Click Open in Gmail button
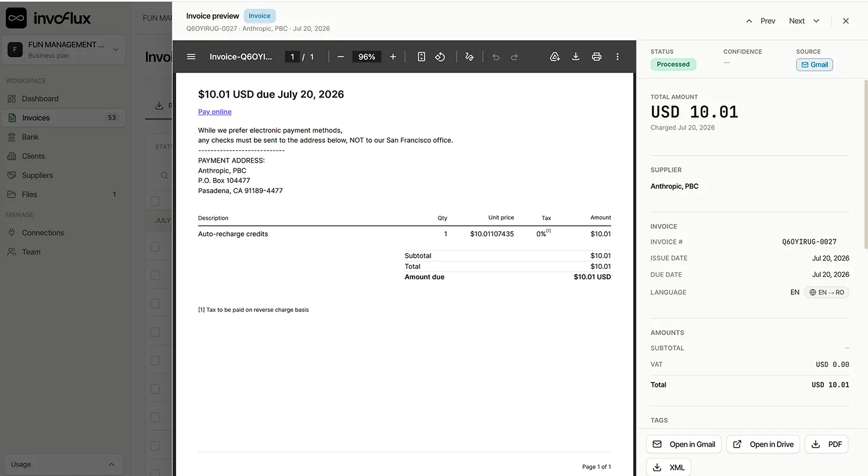Image resolution: width=868 pixels, height=476 pixels. [x=684, y=445]
